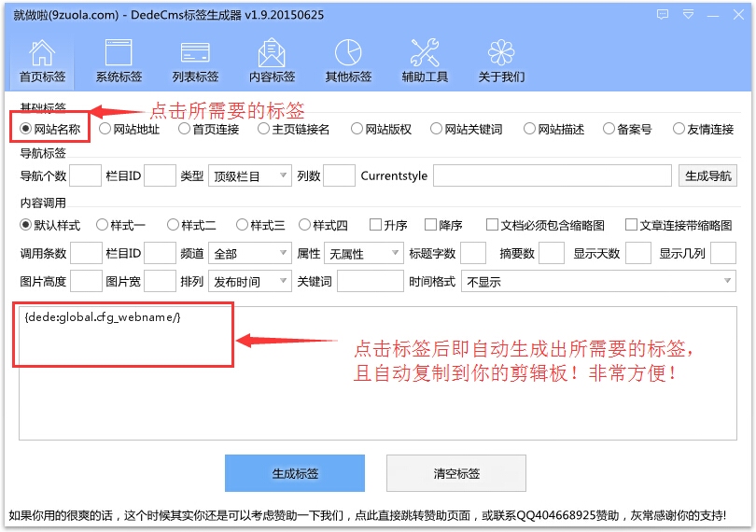Expand the 频道 全部 dropdown
Screen dimensions: 756x532
click(250, 253)
